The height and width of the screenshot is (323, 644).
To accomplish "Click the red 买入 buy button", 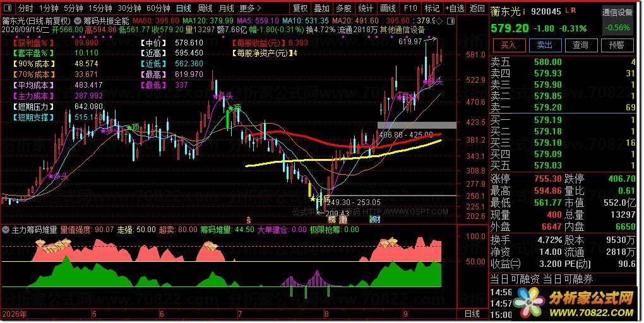I will pyautogui.click(x=508, y=45).
